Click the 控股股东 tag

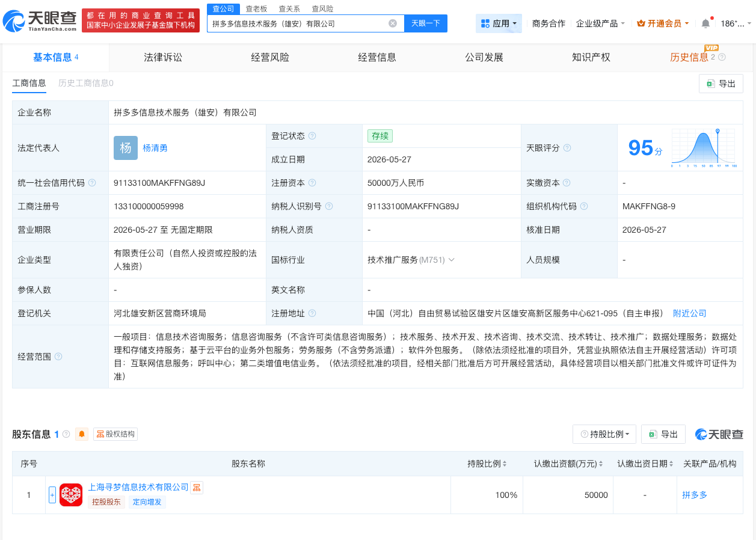[106, 502]
